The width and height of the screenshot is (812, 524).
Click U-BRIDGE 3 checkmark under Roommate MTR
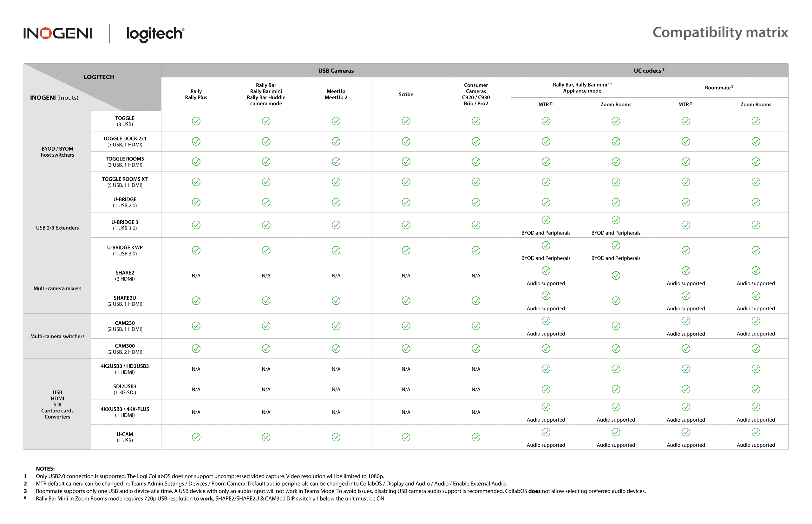(686, 225)
